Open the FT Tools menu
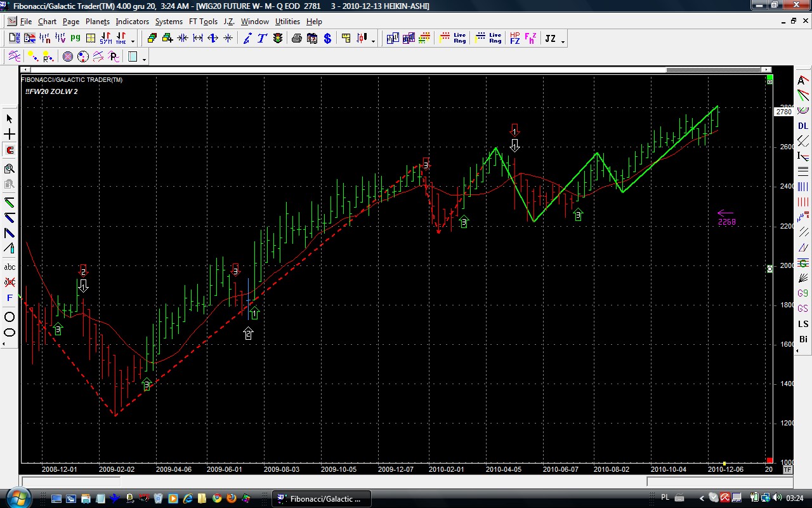Screen dimensions: 812x508 pyautogui.click(x=203, y=22)
